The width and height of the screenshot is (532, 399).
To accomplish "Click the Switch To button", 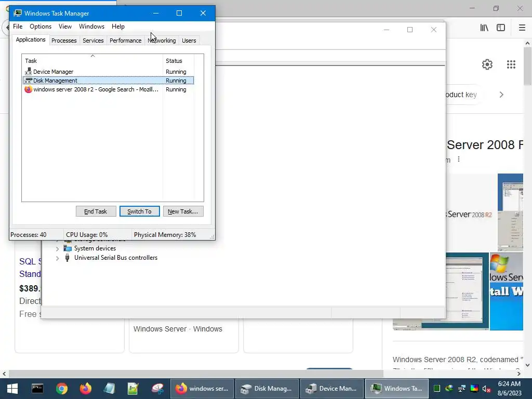I will [x=139, y=211].
